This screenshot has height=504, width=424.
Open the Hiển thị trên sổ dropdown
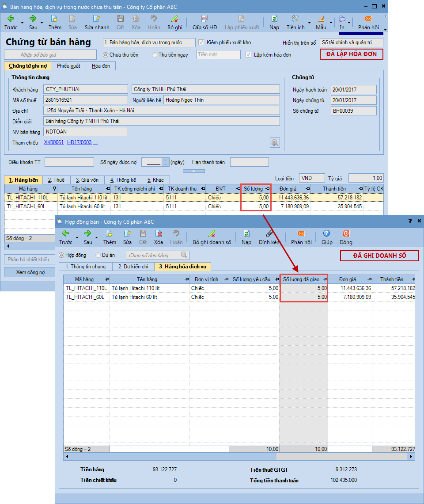(x=352, y=42)
